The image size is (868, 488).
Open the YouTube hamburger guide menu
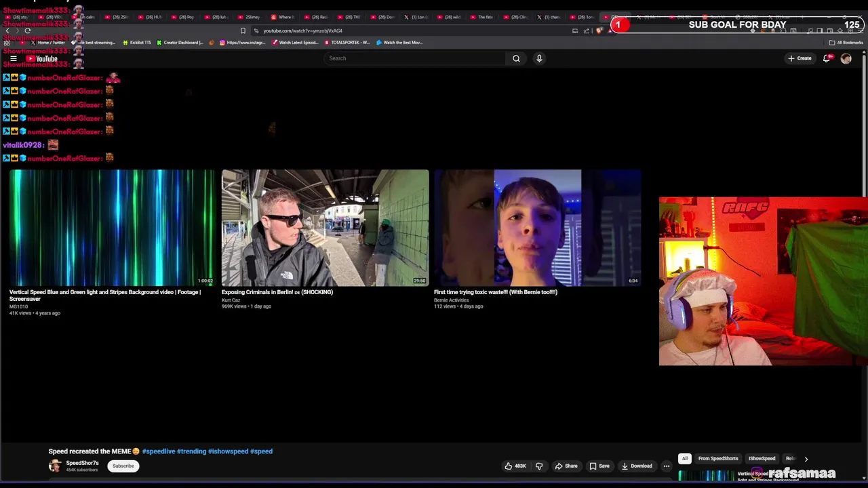13,59
